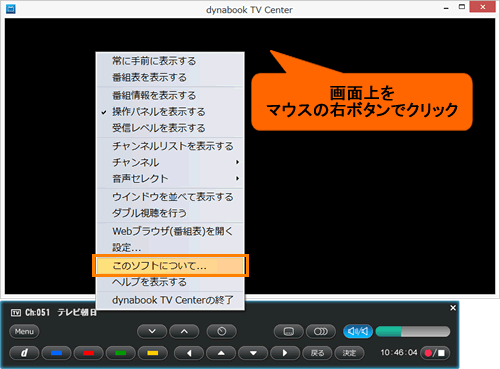Click the dynabook TV Center app icon

tap(11, 9)
